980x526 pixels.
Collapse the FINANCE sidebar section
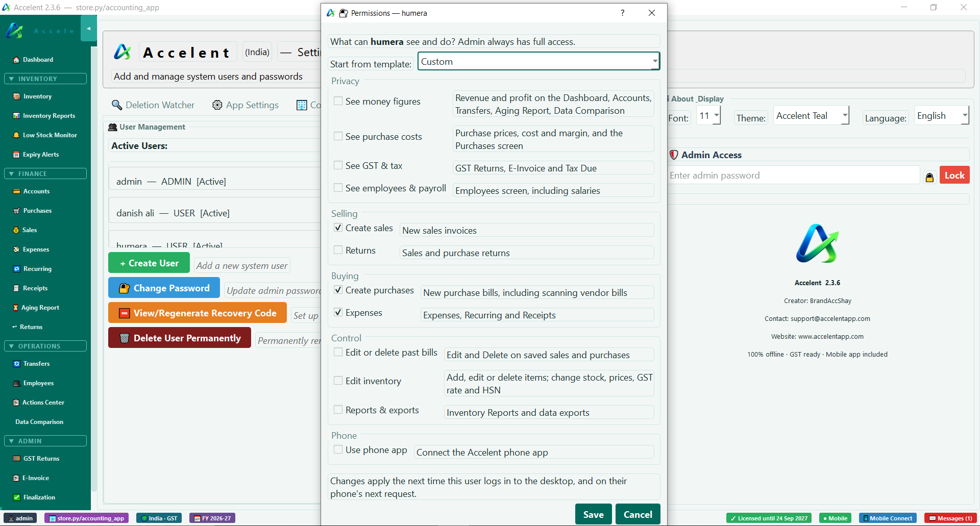[45, 173]
